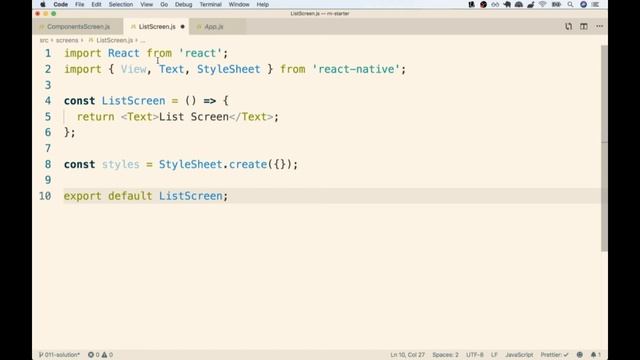Open the Edit menu
The width and height of the screenshot is (640, 360).
(96, 4)
